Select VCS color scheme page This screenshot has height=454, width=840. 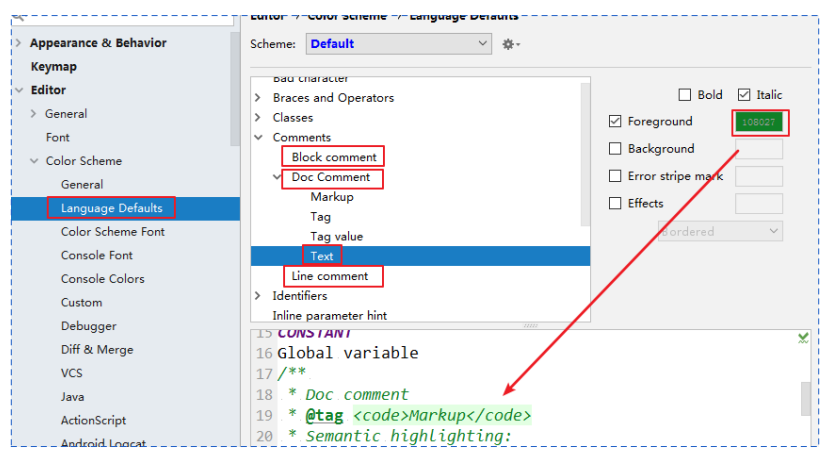pyautogui.click(x=72, y=373)
